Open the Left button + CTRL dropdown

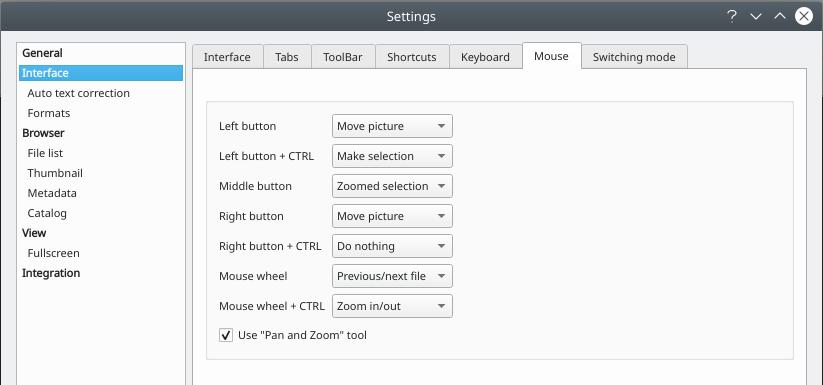(392, 156)
